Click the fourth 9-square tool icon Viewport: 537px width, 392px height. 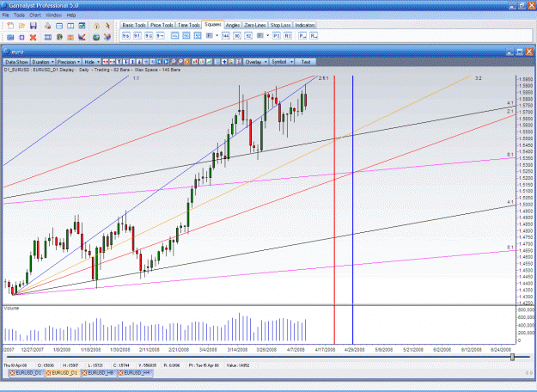tap(160, 35)
